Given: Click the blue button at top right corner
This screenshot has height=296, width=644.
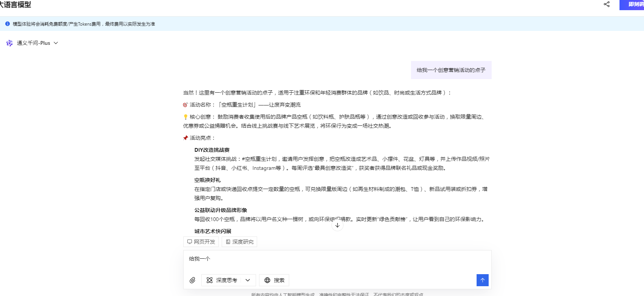Looking at the screenshot, I should 632,5.
